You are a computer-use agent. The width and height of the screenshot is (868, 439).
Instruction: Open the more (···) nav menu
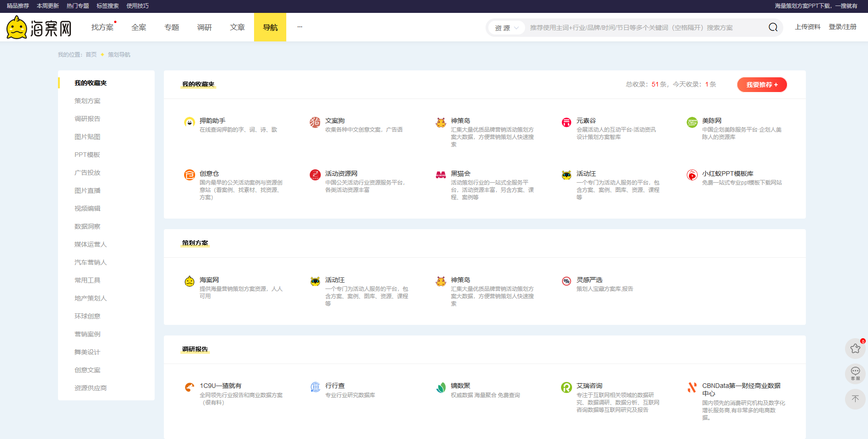[300, 27]
